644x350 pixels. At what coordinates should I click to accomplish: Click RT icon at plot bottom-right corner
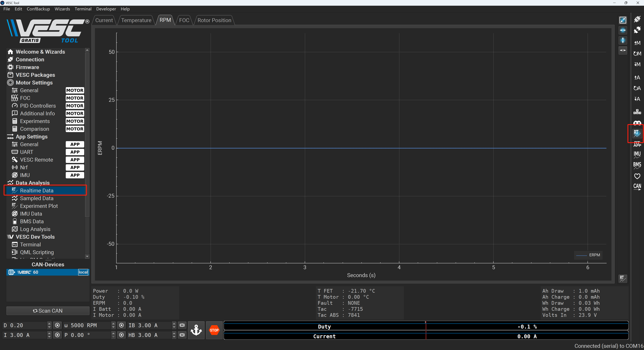(623, 279)
